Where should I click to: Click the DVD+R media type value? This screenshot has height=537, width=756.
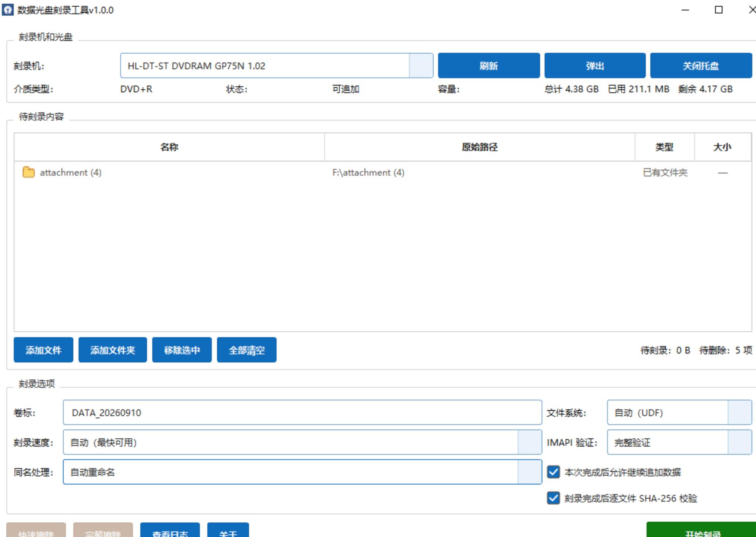coord(136,89)
